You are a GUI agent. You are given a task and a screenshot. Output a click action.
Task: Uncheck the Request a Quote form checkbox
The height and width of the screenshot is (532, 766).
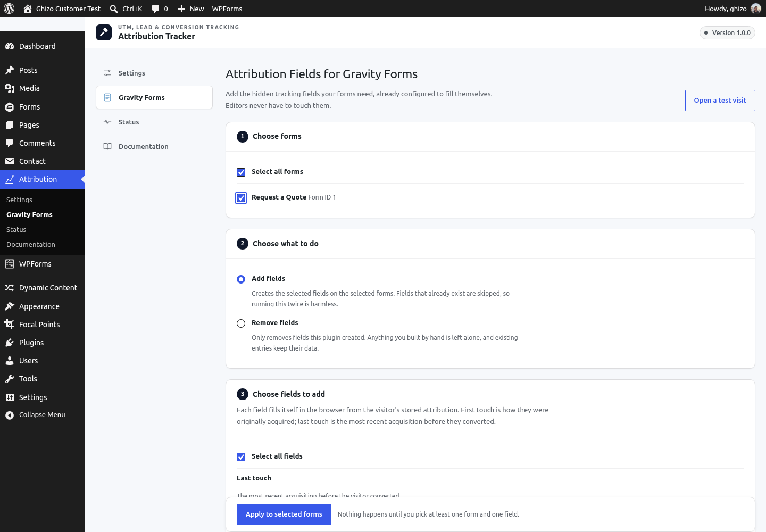coord(241,198)
